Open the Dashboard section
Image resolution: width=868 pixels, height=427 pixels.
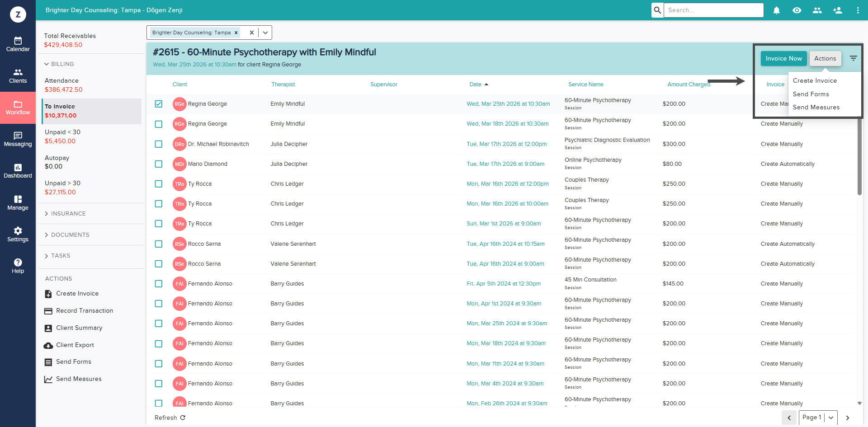(x=18, y=171)
